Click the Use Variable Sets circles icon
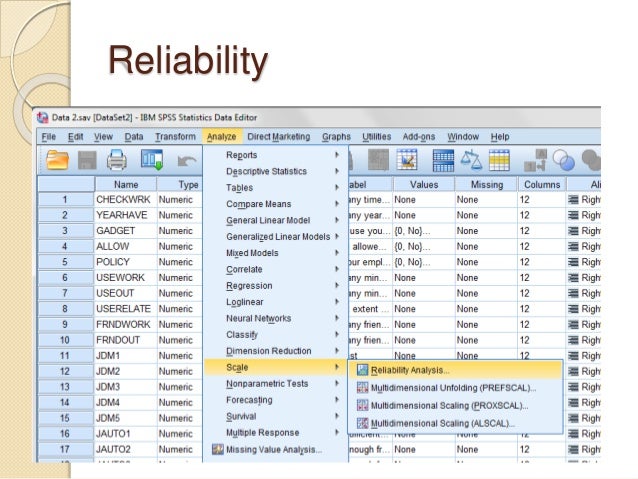The width and height of the screenshot is (638, 479). pos(564,160)
